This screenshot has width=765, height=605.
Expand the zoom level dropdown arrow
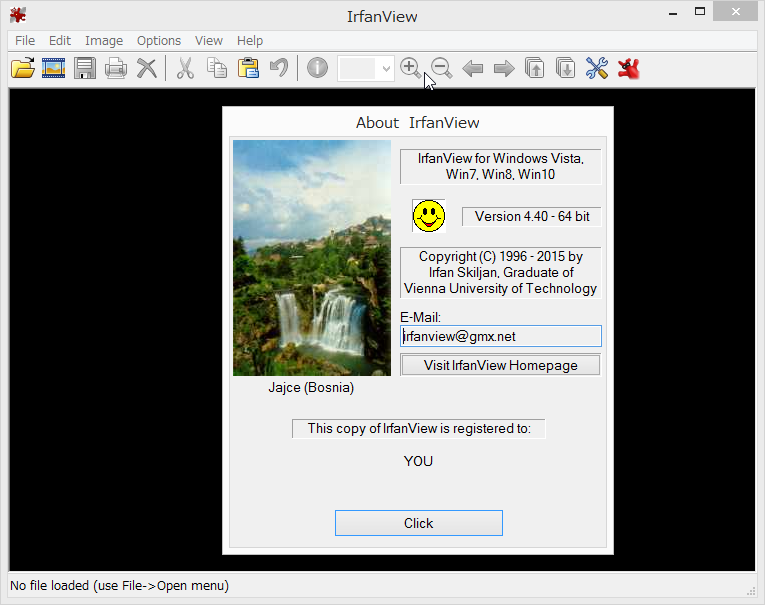pos(386,68)
